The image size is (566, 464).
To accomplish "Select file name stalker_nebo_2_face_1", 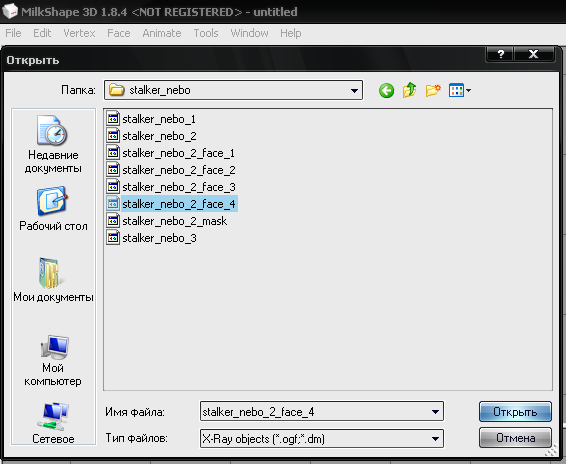I will (178, 153).
